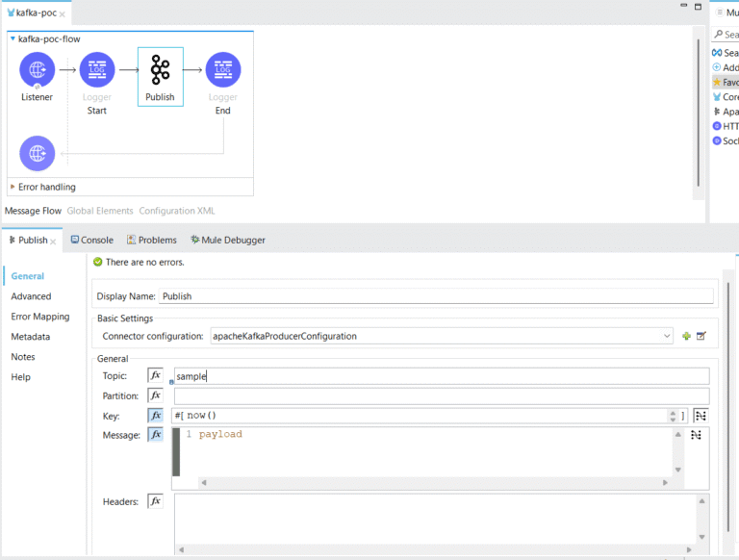
Task: Select Core module in Mule palette
Action: point(717,96)
